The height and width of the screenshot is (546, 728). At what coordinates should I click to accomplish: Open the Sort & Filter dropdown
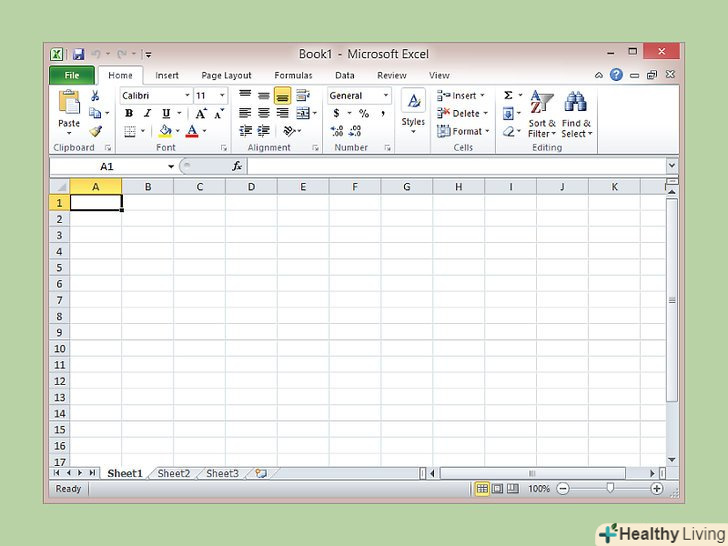[x=541, y=116]
